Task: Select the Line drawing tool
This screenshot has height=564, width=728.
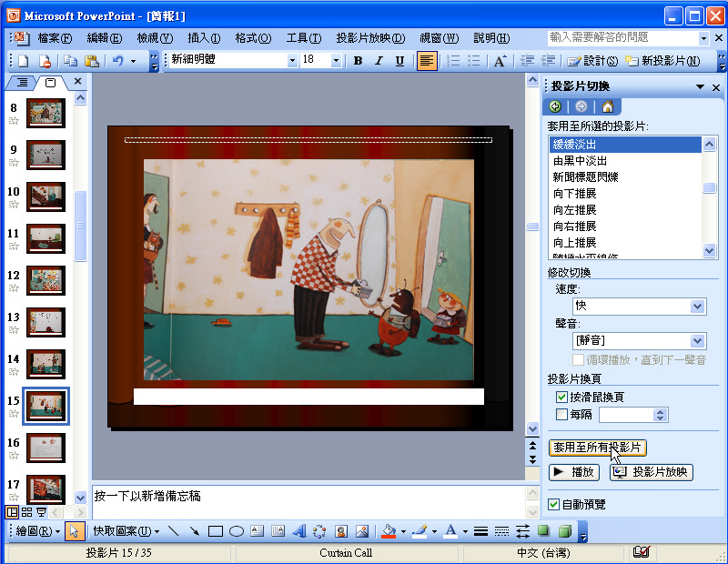Action: 173,531
